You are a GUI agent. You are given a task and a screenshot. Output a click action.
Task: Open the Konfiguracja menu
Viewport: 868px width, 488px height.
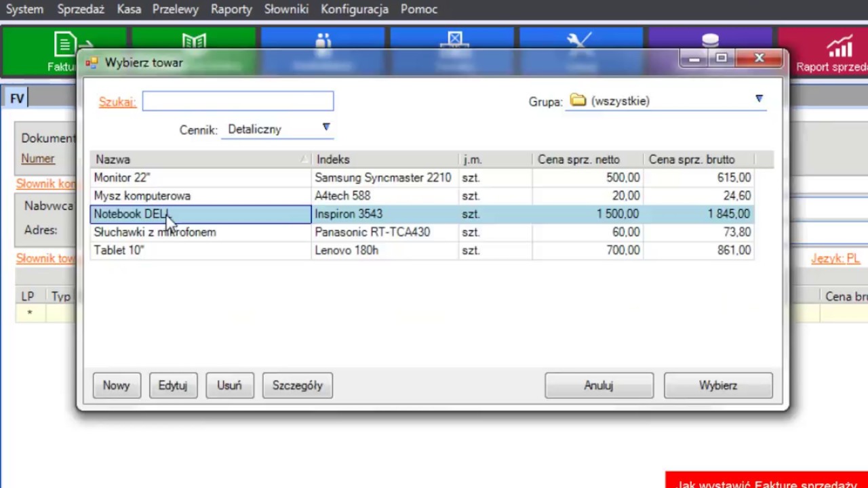point(355,9)
